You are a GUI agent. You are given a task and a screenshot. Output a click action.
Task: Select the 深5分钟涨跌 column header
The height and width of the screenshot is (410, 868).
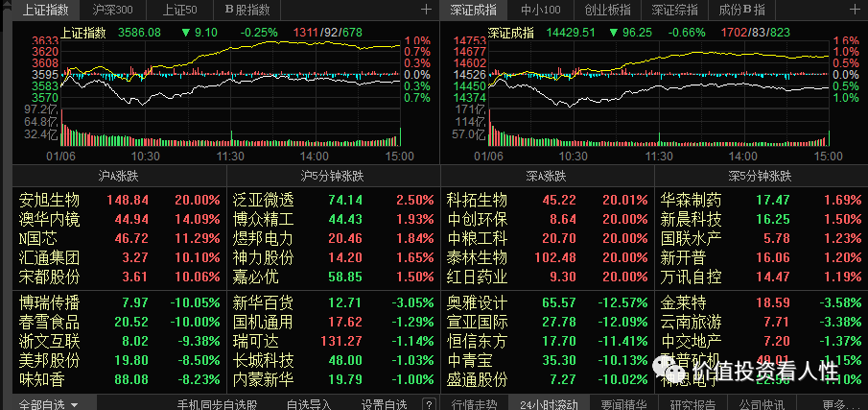click(x=760, y=177)
